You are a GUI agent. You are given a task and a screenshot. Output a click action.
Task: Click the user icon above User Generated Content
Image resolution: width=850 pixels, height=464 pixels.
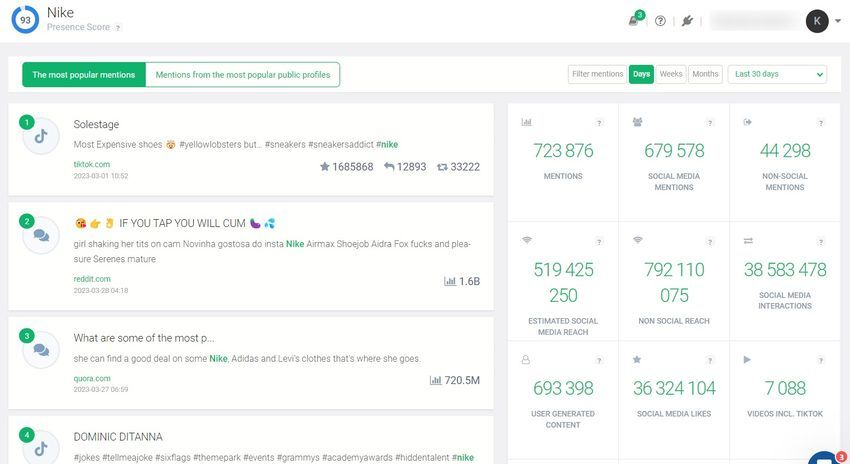click(526, 359)
